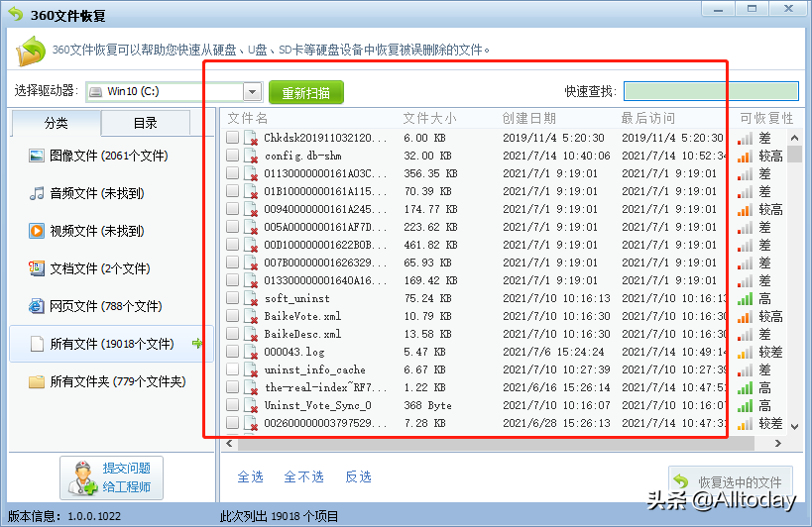
Task: Sort by 文件名 column header
Action: (248, 119)
